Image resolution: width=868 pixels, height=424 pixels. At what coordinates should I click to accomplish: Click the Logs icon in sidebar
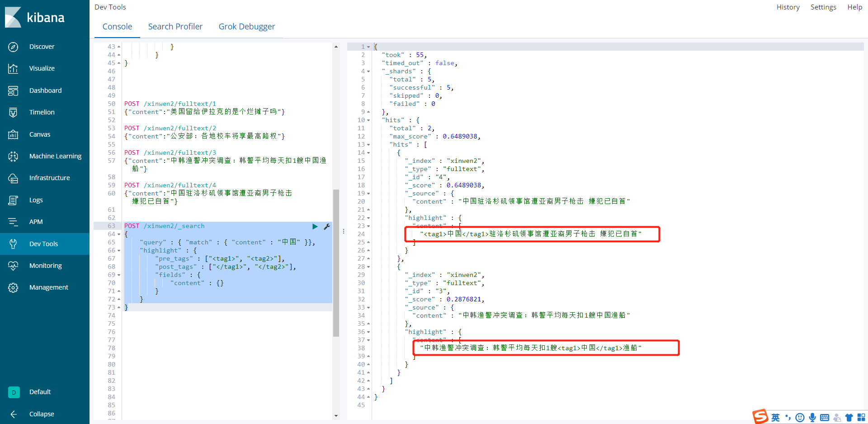13,200
